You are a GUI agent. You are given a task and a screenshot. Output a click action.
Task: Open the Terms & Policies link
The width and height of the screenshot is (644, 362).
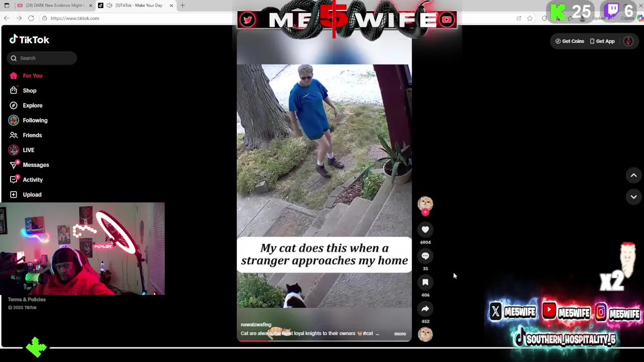pyautogui.click(x=27, y=300)
